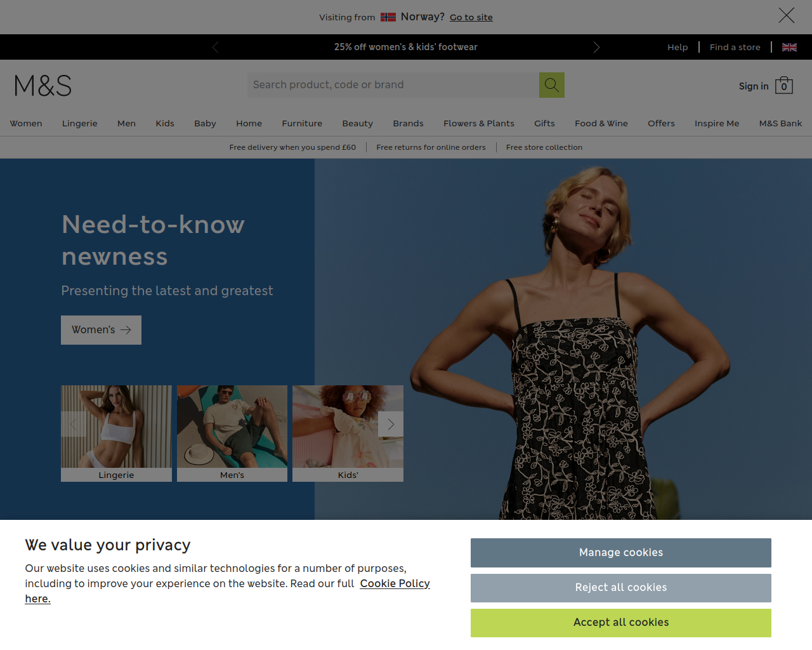Advance category carousel with right arrow

coord(391,424)
